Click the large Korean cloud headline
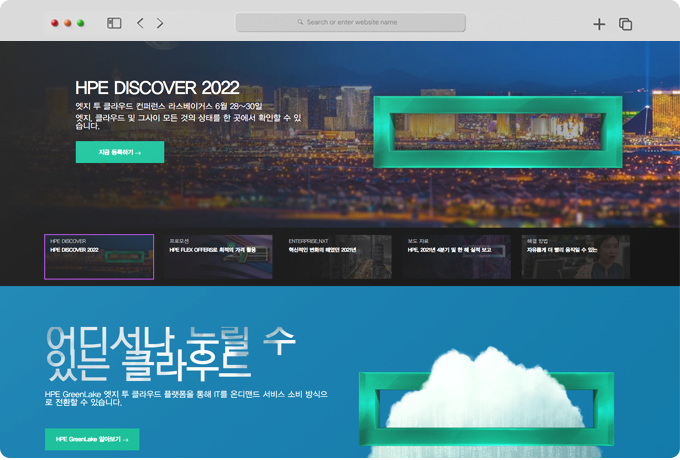The height and width of the screenshot is (460, 680). [x=170, y=353]
